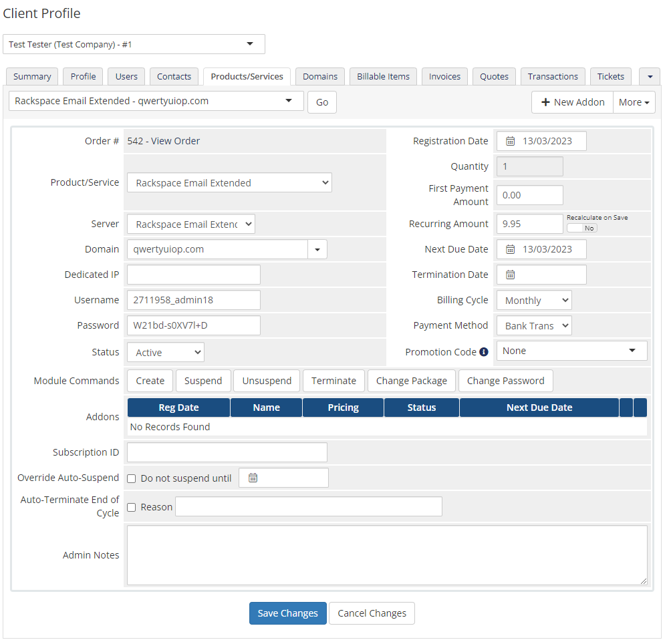This screenshot has height=644, width=667.
Task: Check the Do not suspend until checkbox
Action: coord(132,478)
